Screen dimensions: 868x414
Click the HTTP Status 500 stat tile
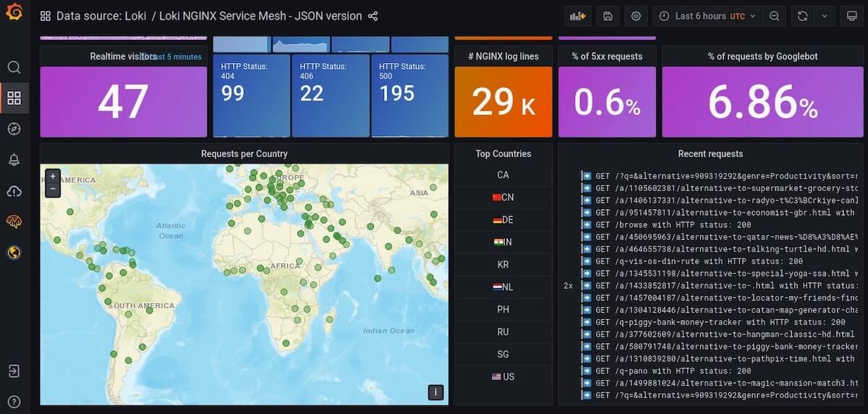(409, 96)
